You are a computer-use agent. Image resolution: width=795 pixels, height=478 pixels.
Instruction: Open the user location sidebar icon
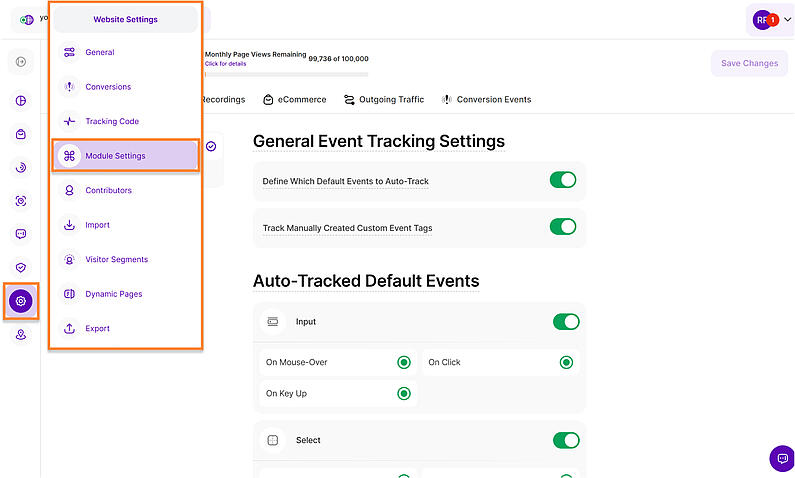coord(21,335)
